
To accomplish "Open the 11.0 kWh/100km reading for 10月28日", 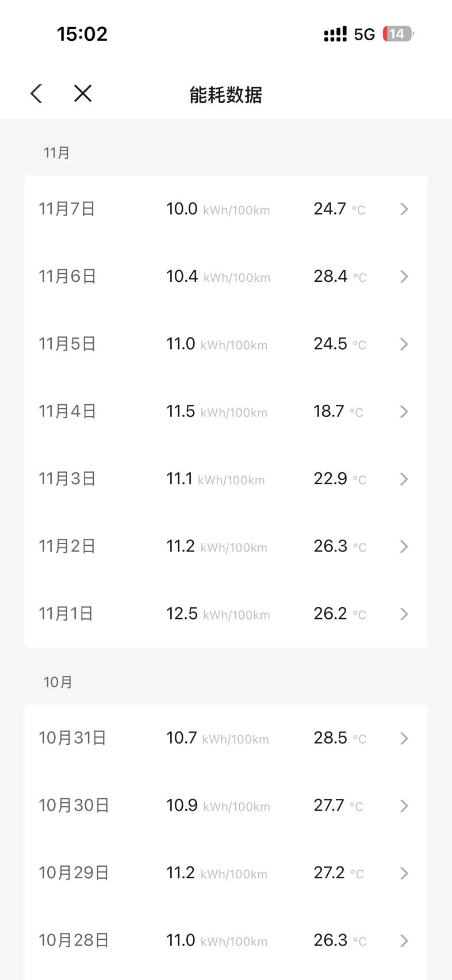I will 217,940.
